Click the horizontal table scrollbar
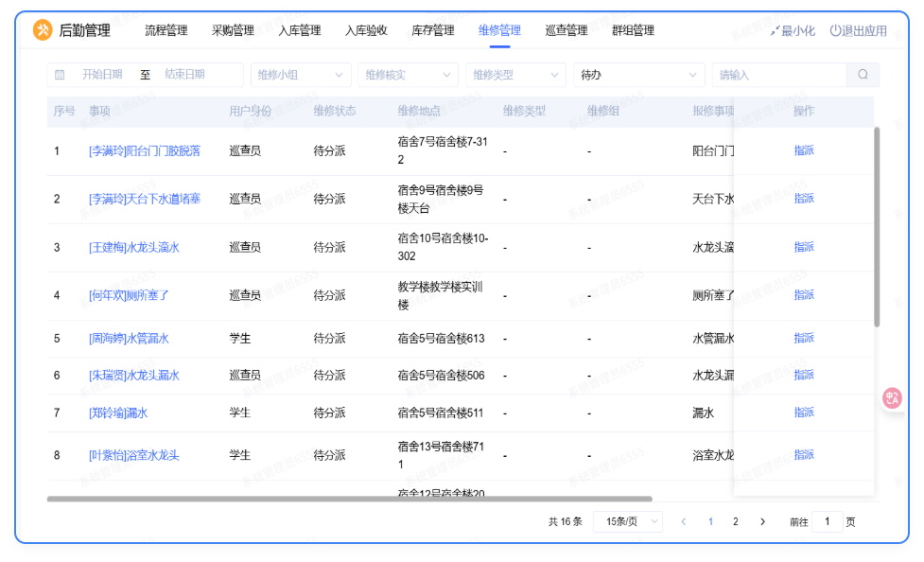 (349, 499)
